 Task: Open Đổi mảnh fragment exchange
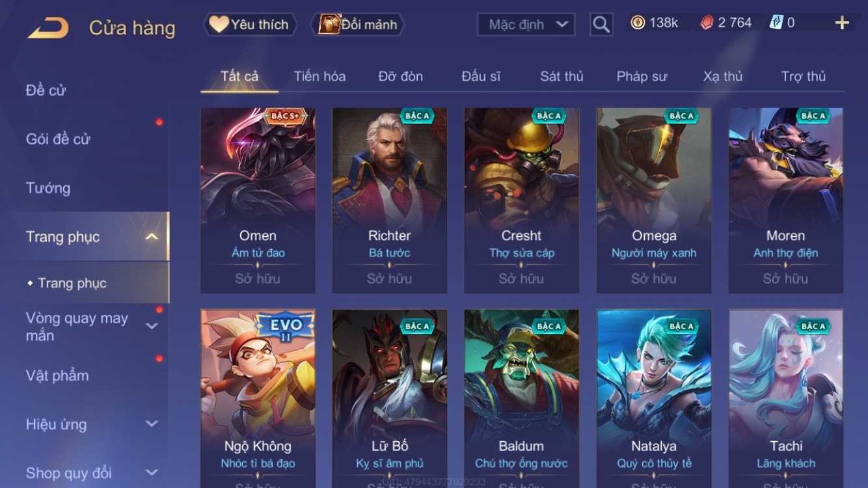(359, 25)
